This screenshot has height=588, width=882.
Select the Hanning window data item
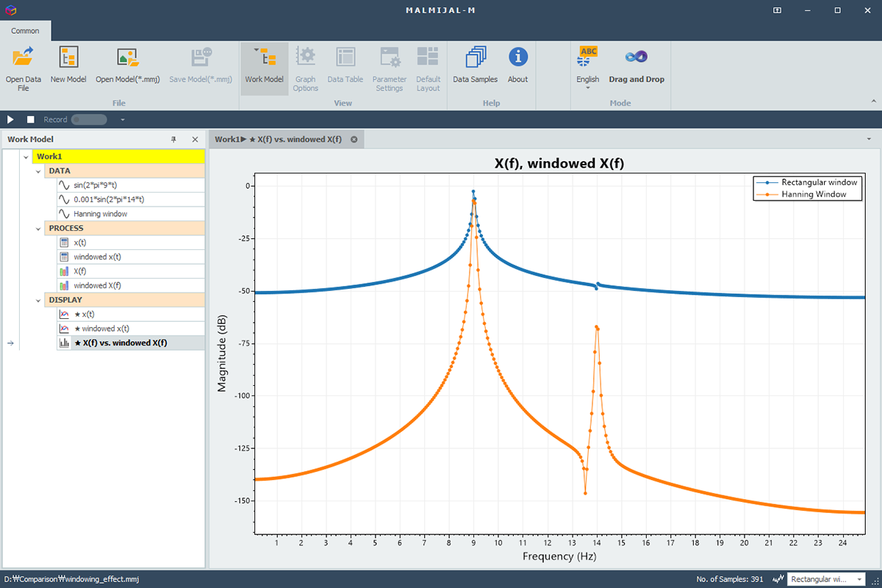(x=131, y=214)
